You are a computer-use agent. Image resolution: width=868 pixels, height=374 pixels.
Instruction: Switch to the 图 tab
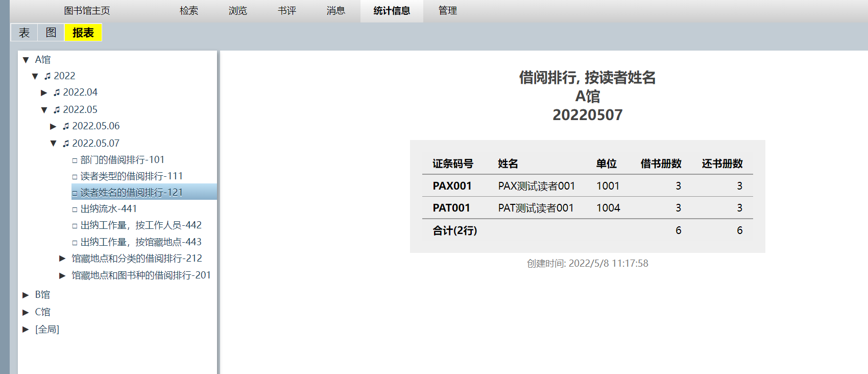pos(51,33)
